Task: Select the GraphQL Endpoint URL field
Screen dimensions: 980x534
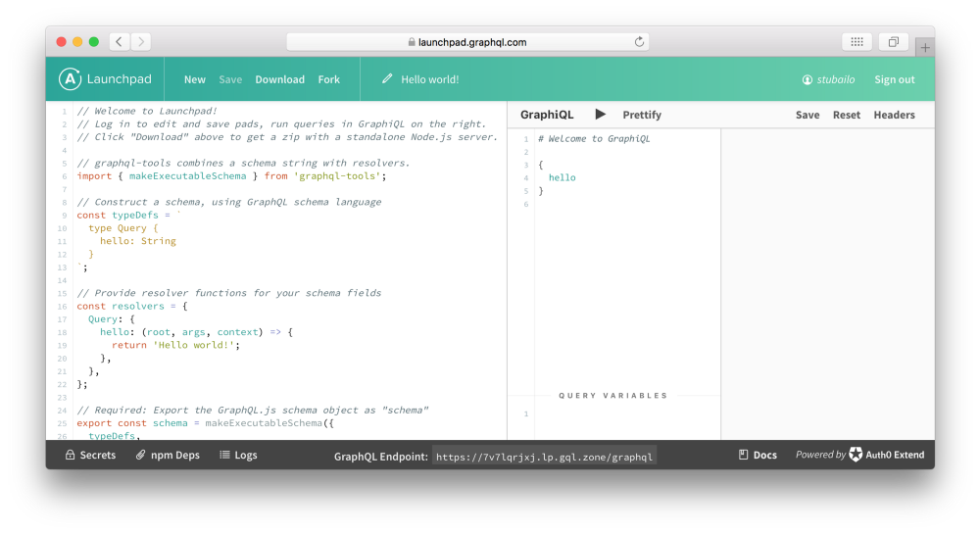Action: click(544, 457)
